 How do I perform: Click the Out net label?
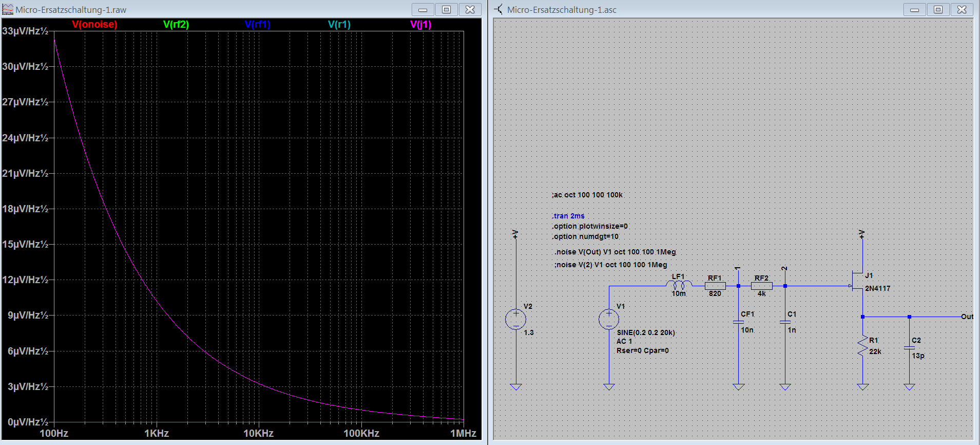967,317
